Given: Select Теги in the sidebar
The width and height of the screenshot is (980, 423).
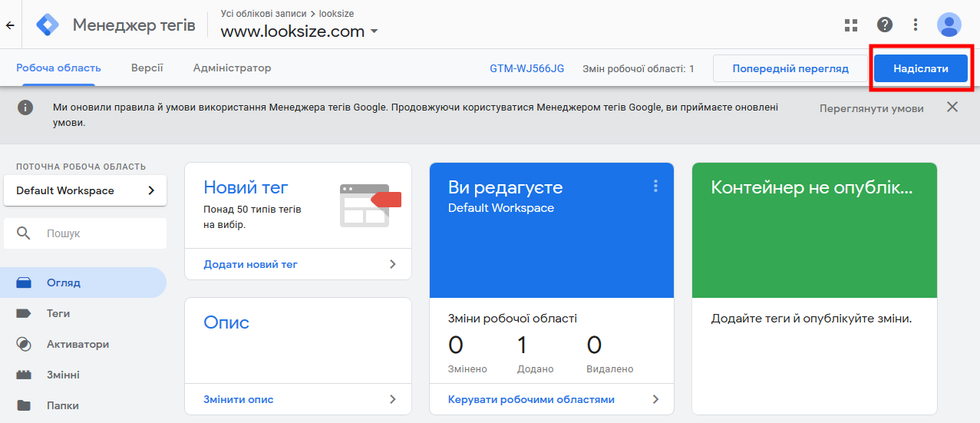Looking at the screenshot, I should pyautogui.click(x=83, y=313).
